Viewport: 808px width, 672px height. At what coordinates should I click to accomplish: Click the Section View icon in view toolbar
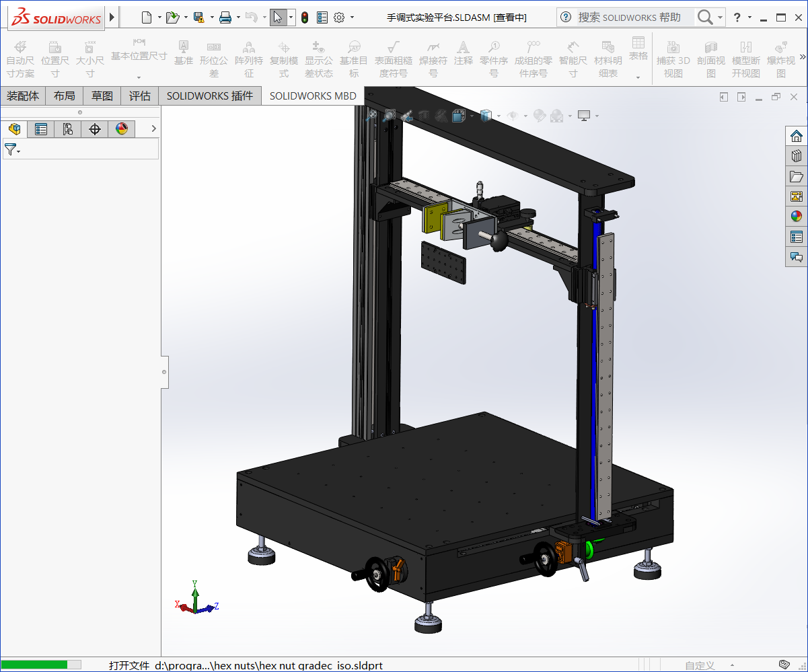(x=424, y=116)
